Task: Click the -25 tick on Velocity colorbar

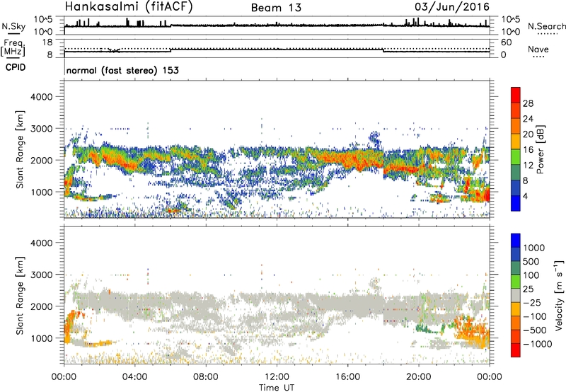Action: (532, 302)
